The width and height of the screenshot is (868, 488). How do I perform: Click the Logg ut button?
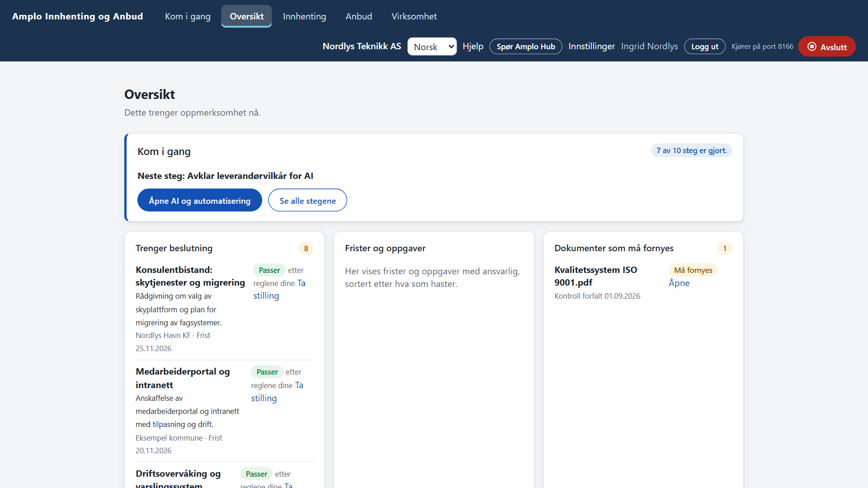coord(704,47)
